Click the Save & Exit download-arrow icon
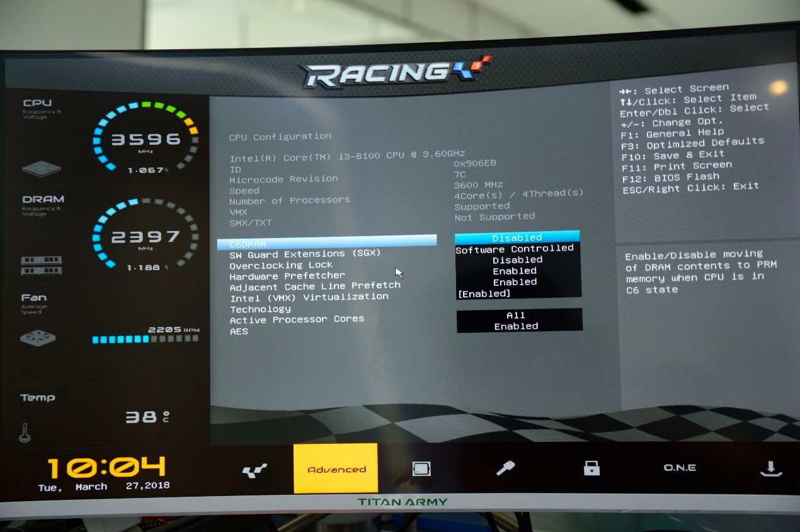This screenshot has width=800, height=532. tap(771, 468)
